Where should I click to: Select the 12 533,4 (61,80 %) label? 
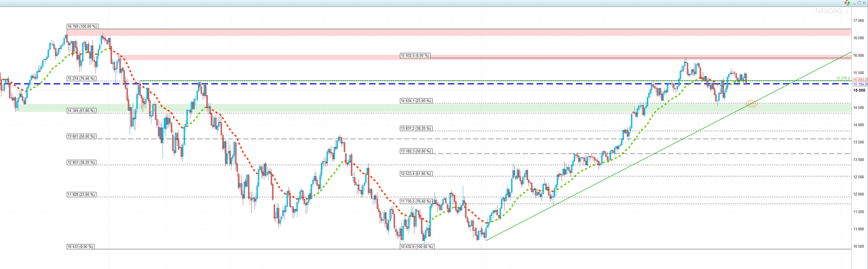pos(416,174)
